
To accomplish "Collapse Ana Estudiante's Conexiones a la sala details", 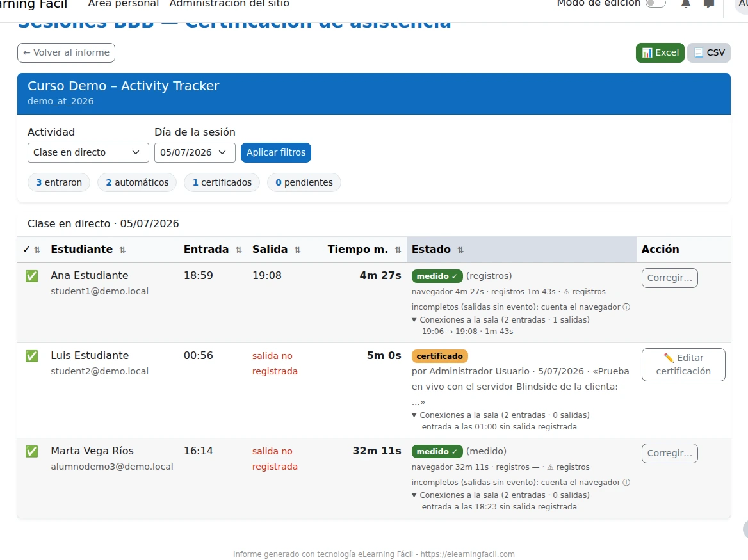I will (500, 320).
